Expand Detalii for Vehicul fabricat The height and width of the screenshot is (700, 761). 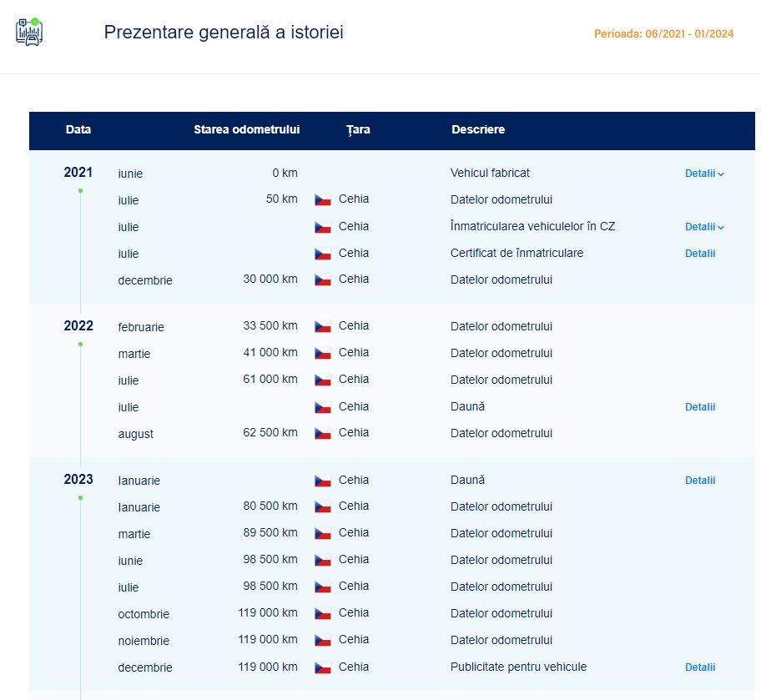pos(704,174)
